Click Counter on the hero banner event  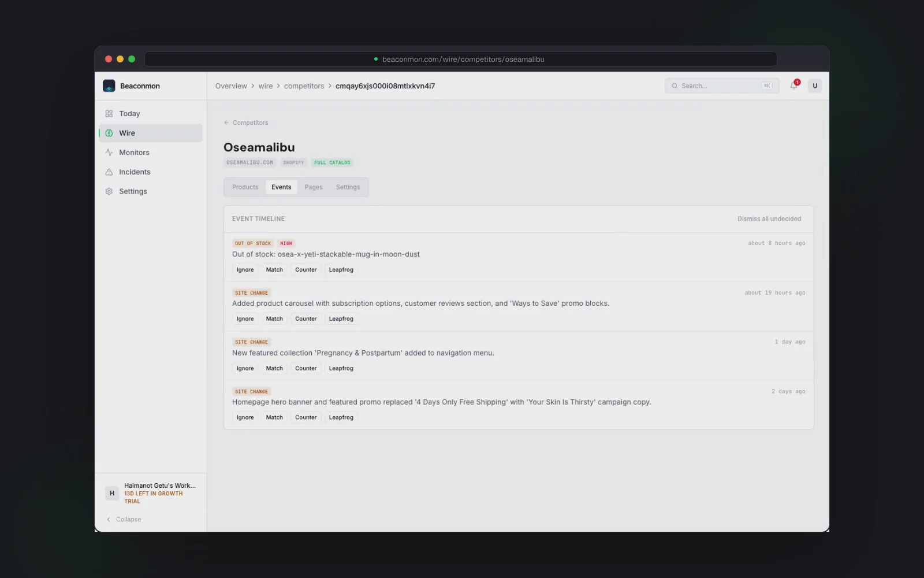coord(306,417)
